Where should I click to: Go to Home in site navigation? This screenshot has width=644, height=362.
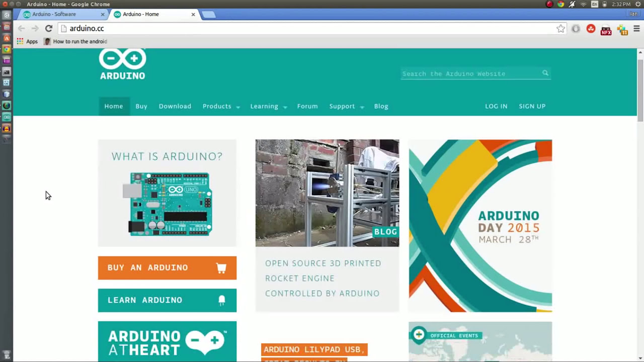coord(114,106)
